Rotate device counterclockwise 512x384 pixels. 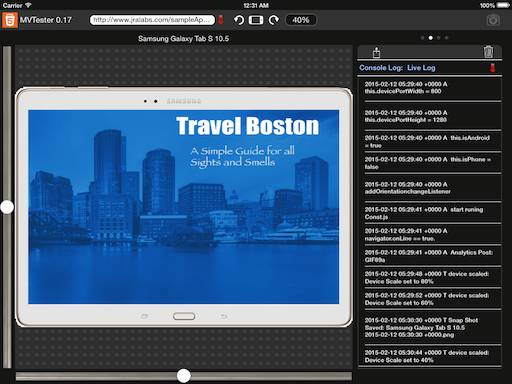(x=239, y=20)
